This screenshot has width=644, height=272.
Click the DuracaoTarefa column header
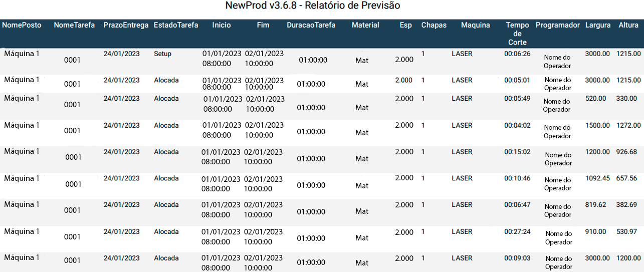click(311, 25)
